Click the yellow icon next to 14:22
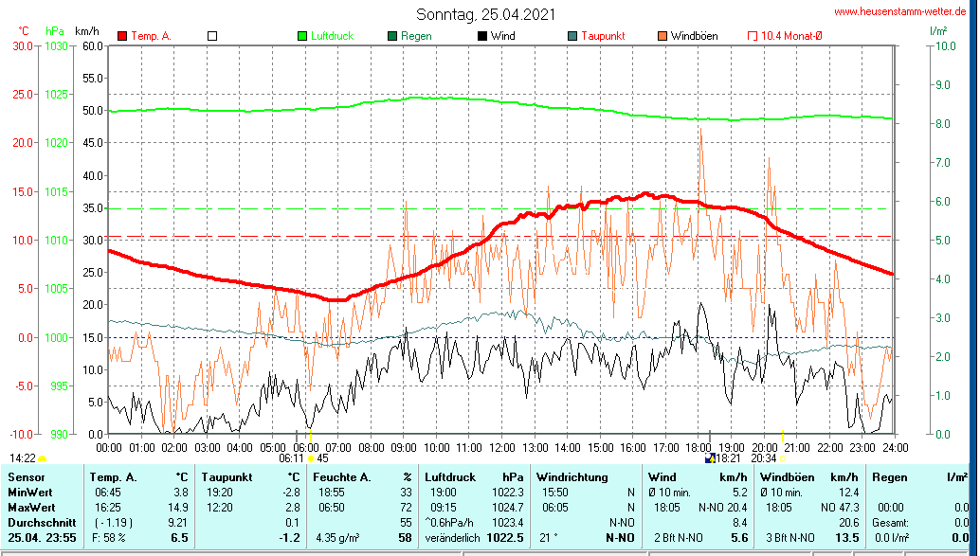The width and height of the screenshot is (980, 556). click(x=43, y=458)
